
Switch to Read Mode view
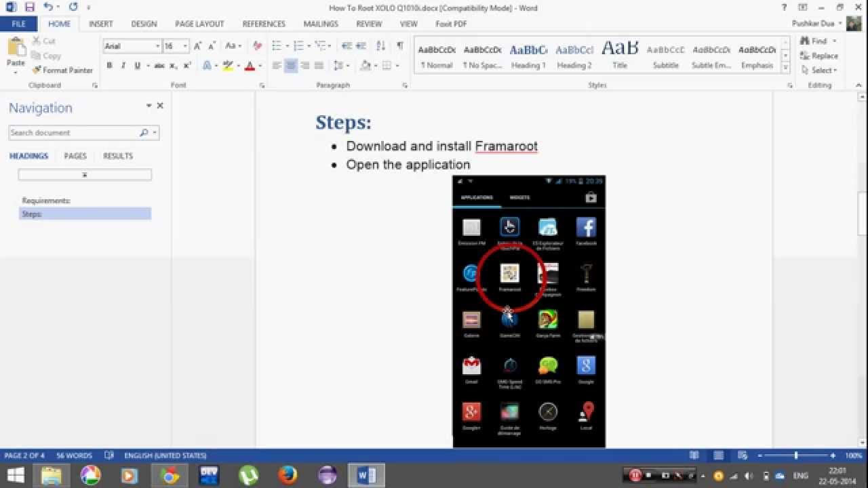[694, 455]
